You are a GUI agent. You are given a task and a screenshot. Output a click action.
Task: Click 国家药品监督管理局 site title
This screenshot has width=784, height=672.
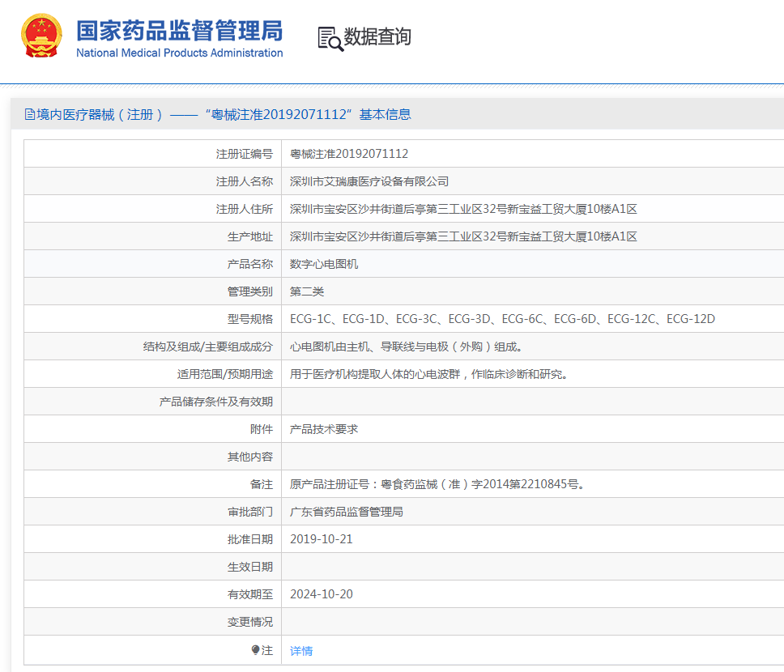[x=180, y=31]
